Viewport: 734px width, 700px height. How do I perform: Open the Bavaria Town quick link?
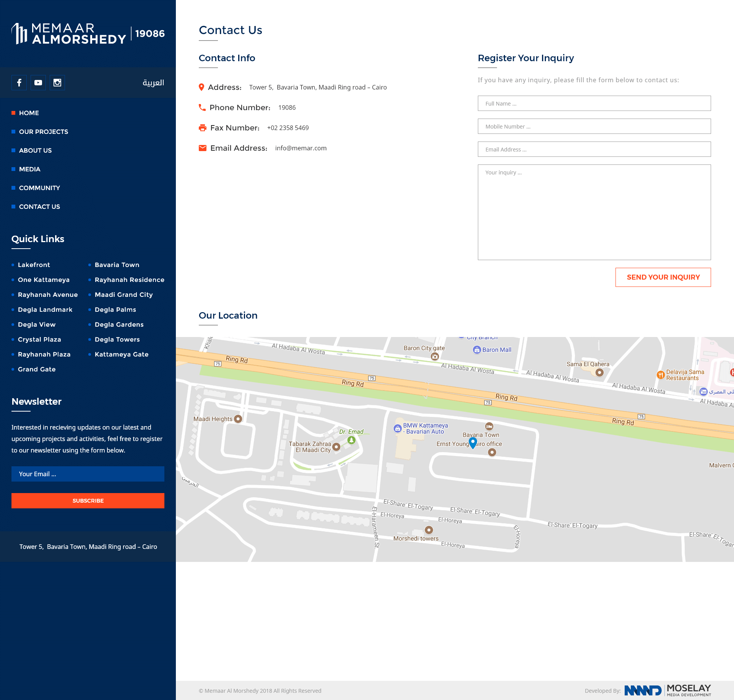117,265
